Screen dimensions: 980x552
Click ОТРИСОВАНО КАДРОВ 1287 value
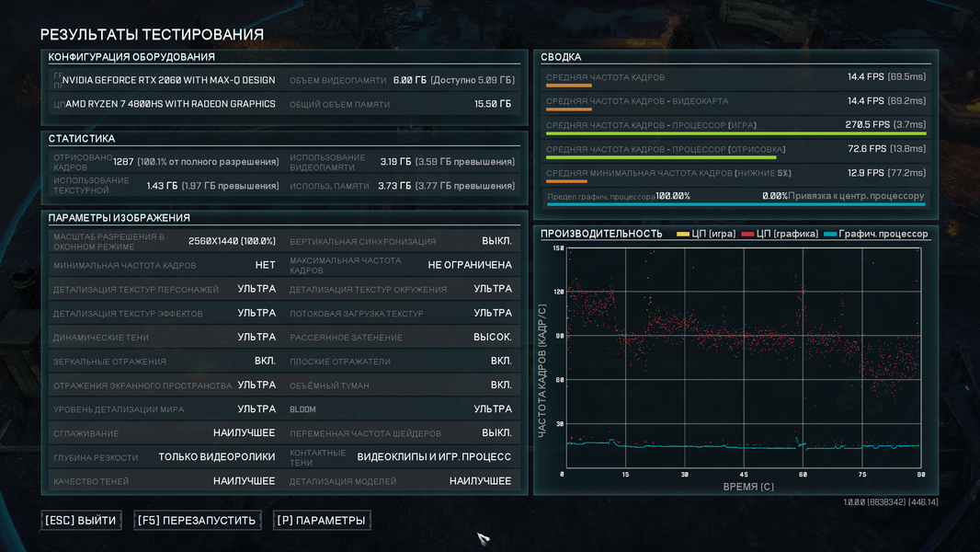coord(123,162)
